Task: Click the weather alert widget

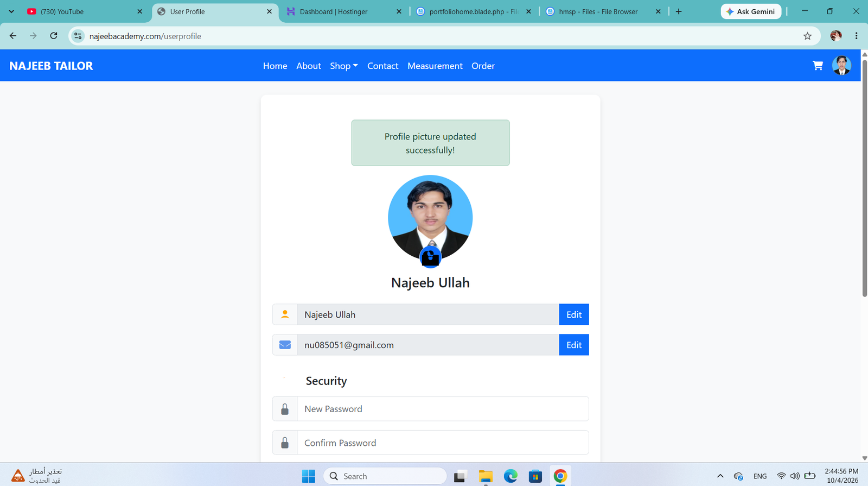Action: (37, 476)
